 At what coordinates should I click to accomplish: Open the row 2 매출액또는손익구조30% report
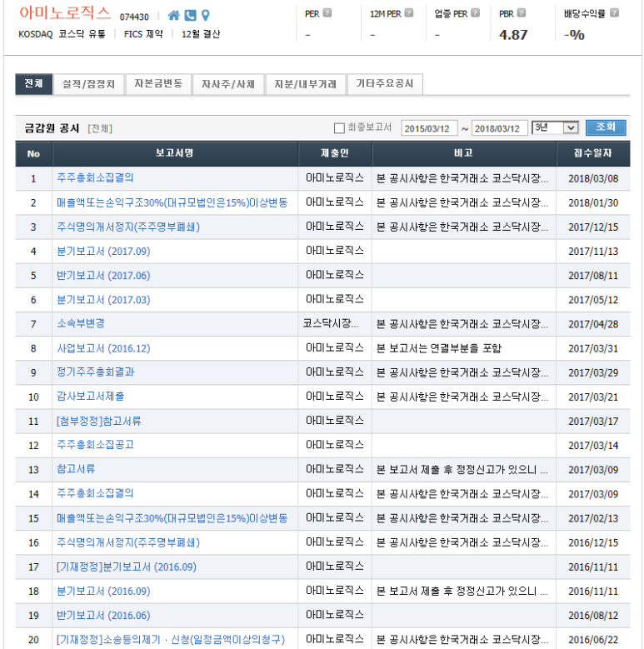pos(172,202)
